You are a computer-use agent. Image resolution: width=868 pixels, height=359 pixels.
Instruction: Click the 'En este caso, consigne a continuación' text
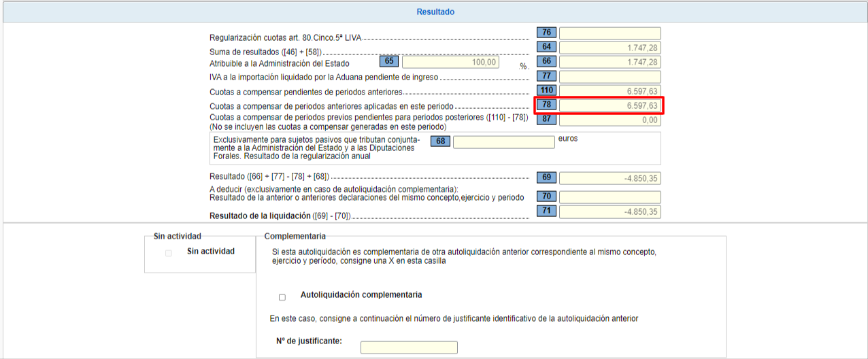(x=454, y=318)
